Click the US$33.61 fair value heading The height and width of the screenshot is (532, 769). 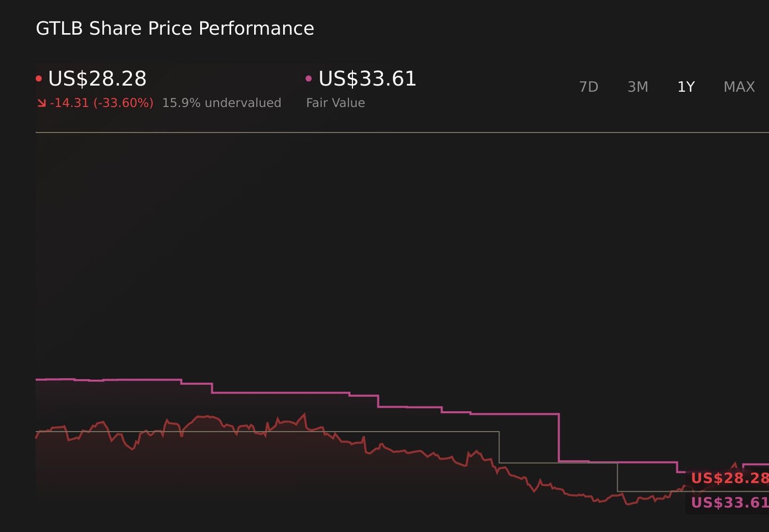click(367, 79)
